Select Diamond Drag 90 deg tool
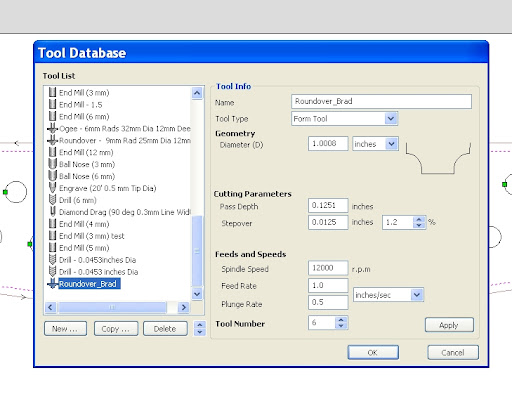Image resolution: width=512 pixels, height=399 pixels. 125,212
